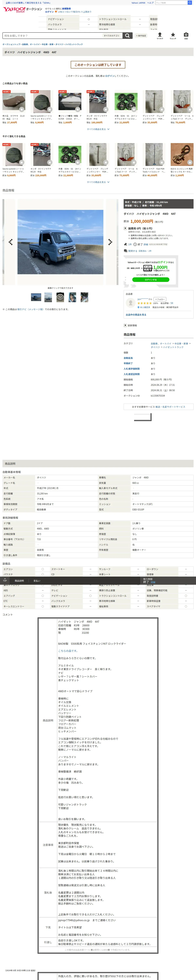Screen dimensions: 196x980
Task: Click the TOP arrow in sticky bar
Action: [5, 580]
